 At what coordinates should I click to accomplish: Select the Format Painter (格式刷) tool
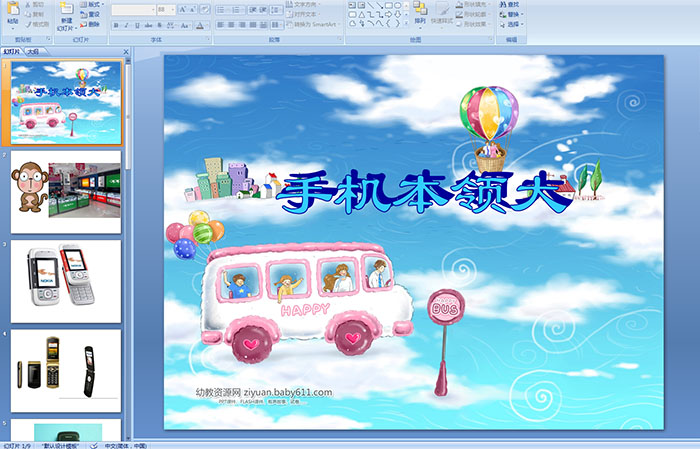pyautogui.click(x=37, y=24)
